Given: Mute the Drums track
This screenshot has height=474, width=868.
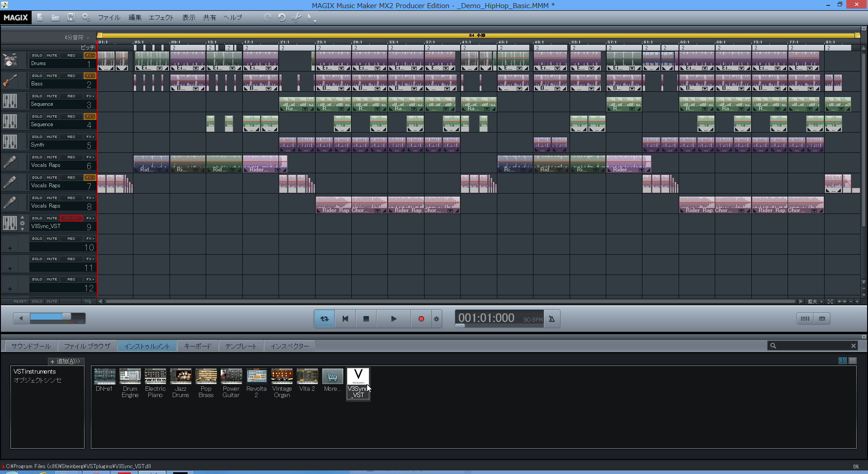Looking at the screenshot, I should point(52,56).
